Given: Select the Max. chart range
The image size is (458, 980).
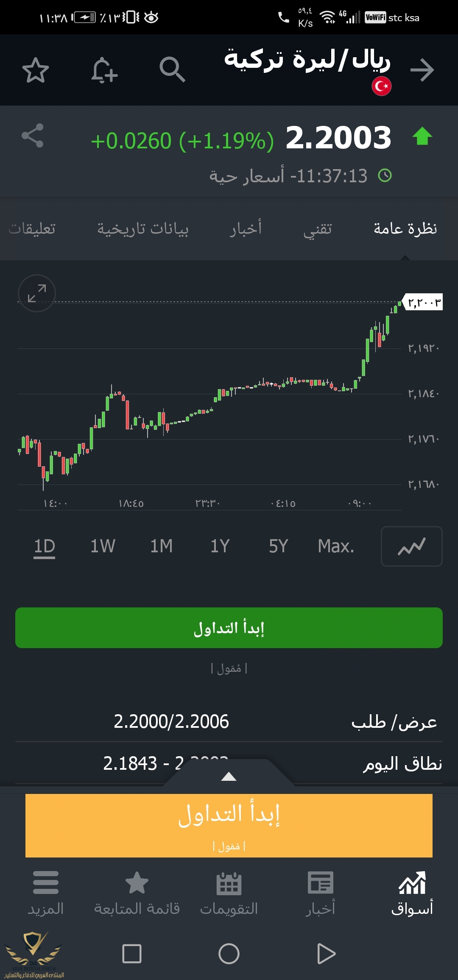Looking at the screenshot, I should [x=336, y=546].
